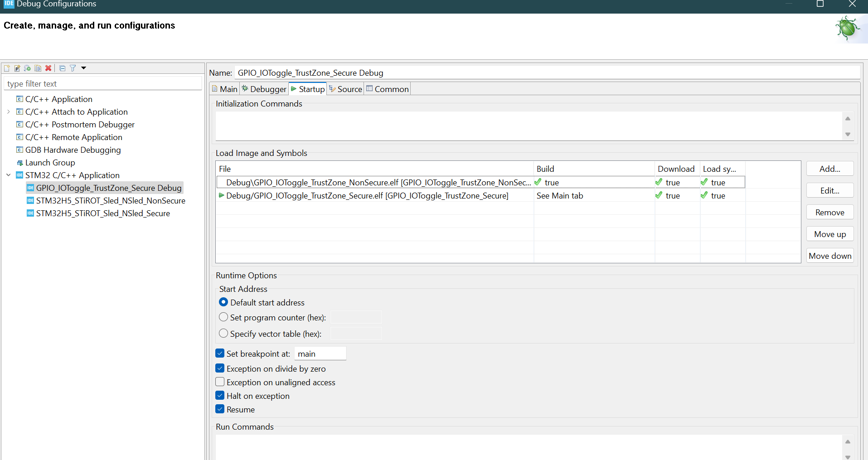Switch to the Debugger tab
The height and width of the screenshot is (460, 868).
click(x=264, y=89)
